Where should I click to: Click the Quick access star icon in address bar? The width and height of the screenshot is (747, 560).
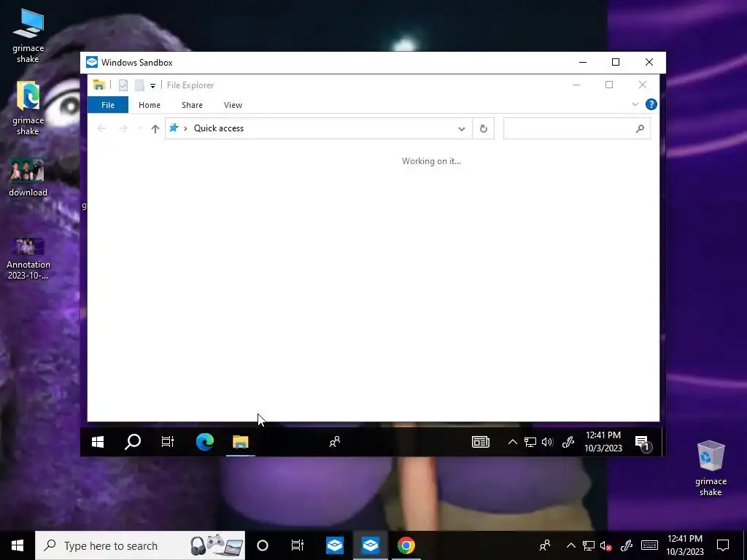pos(174,128)
